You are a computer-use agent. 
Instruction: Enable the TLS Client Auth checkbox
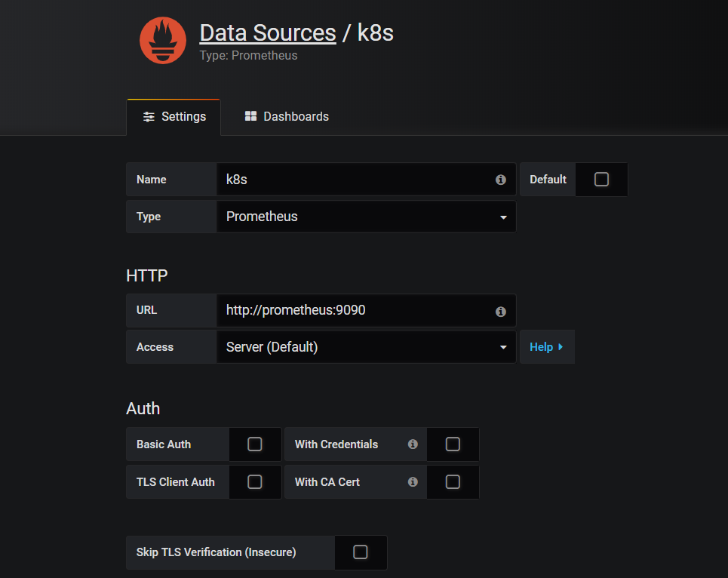[x=254, y=482]
